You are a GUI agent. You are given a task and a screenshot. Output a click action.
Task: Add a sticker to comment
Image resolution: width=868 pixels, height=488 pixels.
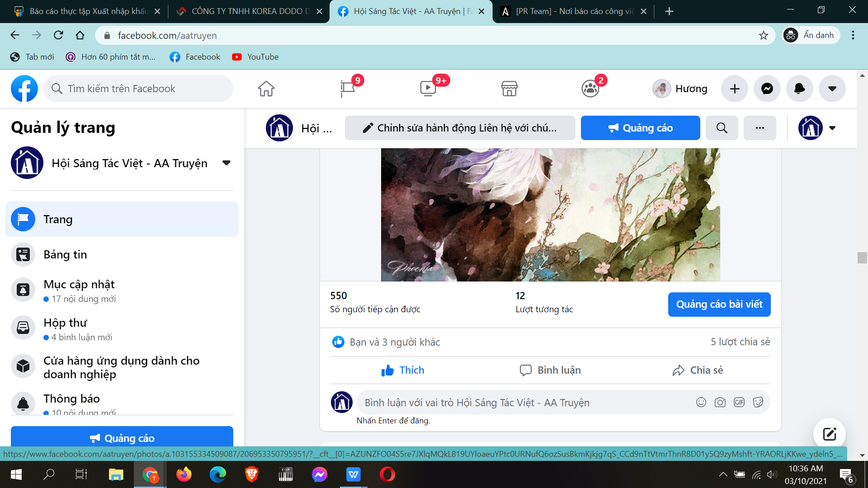[758, 402]
